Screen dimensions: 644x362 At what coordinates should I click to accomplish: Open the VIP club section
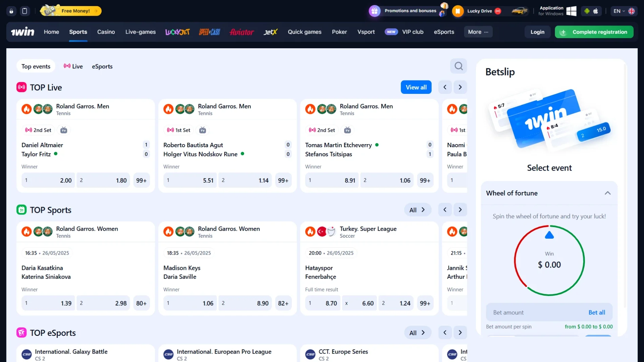(404, 32)
